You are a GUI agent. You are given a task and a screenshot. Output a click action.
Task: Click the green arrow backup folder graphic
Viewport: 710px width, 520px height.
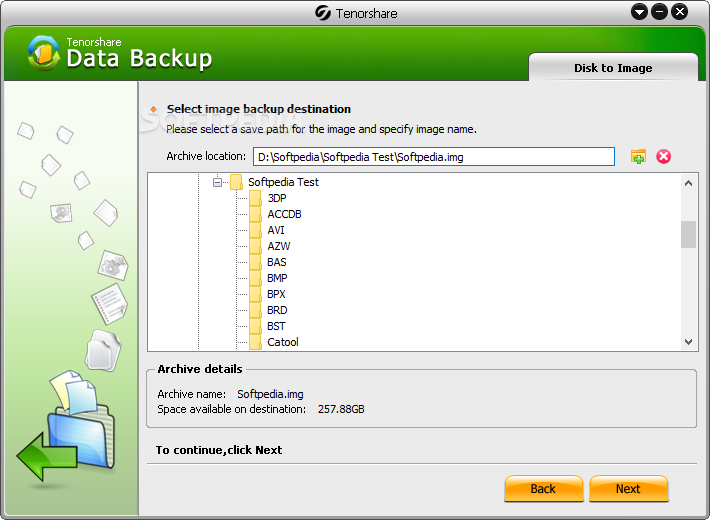[66, 429]
